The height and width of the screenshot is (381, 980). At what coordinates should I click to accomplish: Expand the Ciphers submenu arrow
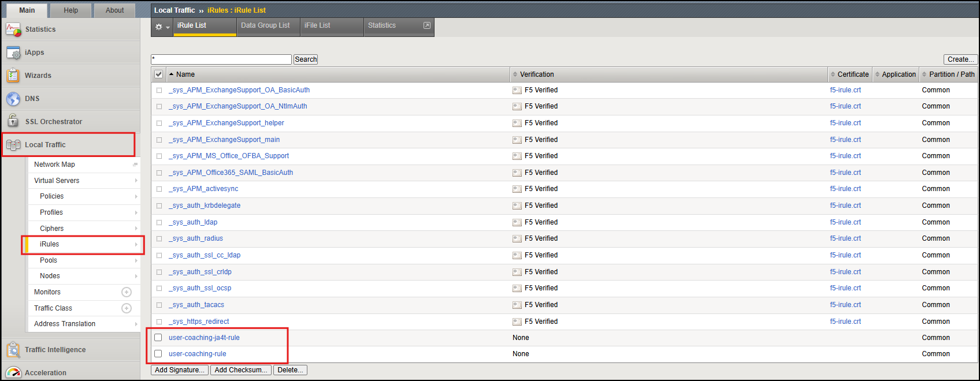(x=136, y=229)
